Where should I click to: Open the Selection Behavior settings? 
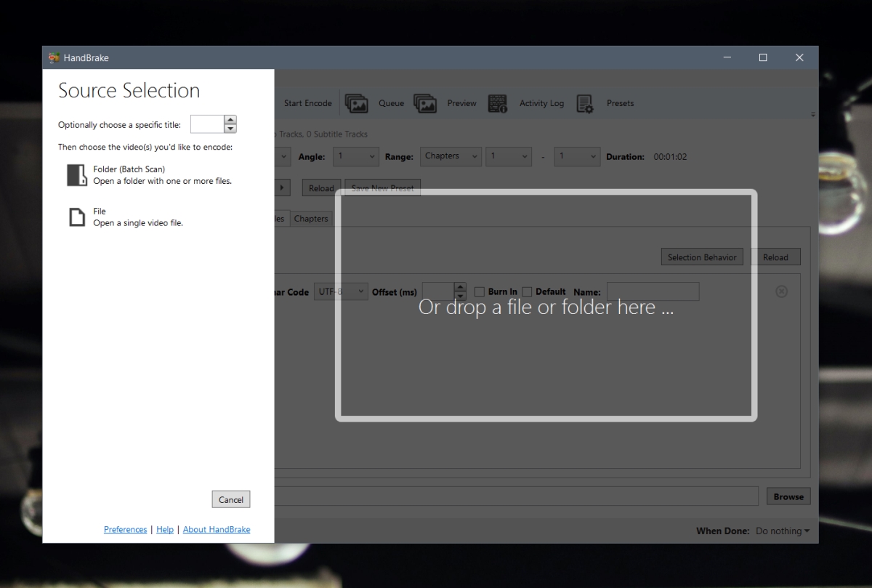click(x=701, y=257)
